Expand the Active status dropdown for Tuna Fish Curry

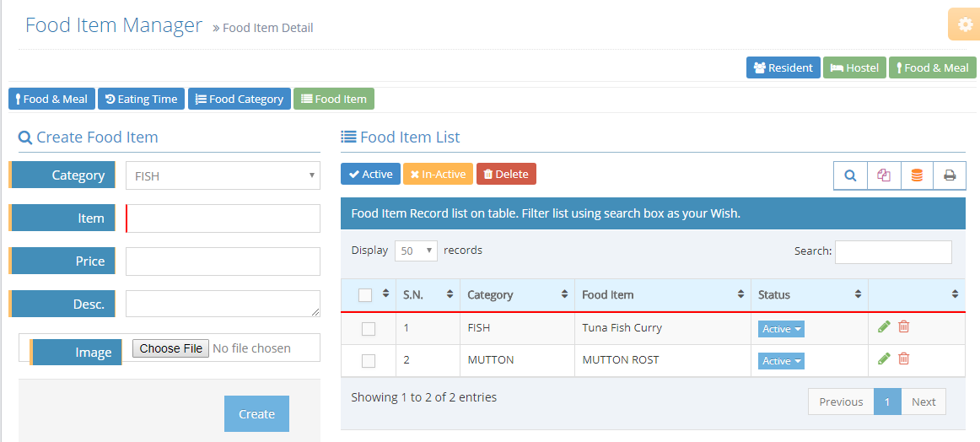pos(781,329)
